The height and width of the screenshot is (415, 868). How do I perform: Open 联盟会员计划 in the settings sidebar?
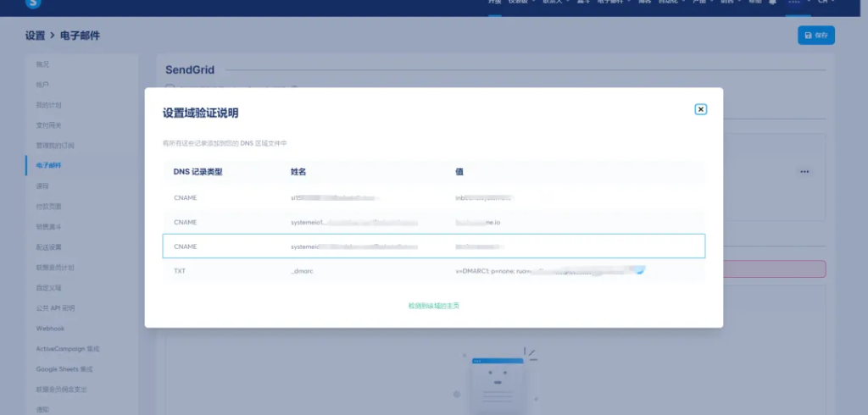[55, 268]
